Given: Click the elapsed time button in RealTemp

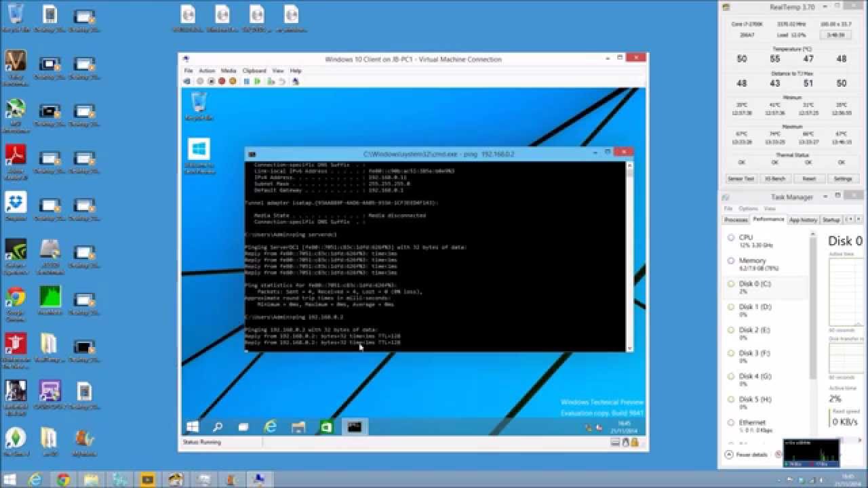Looking at the screenshot, I should (x=835, y=35).
